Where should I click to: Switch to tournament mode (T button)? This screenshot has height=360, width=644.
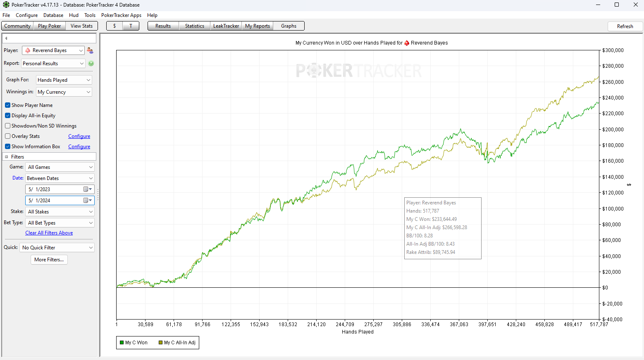point(131,26)
